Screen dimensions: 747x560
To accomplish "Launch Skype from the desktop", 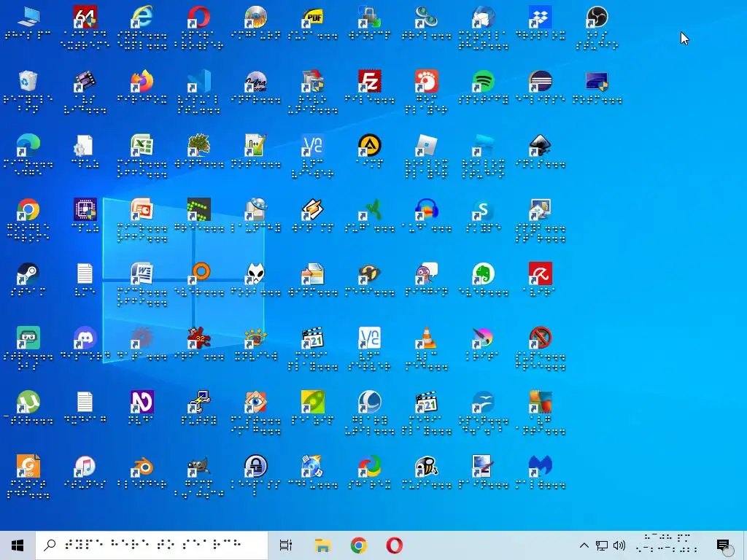I will (x=483, y=209).
